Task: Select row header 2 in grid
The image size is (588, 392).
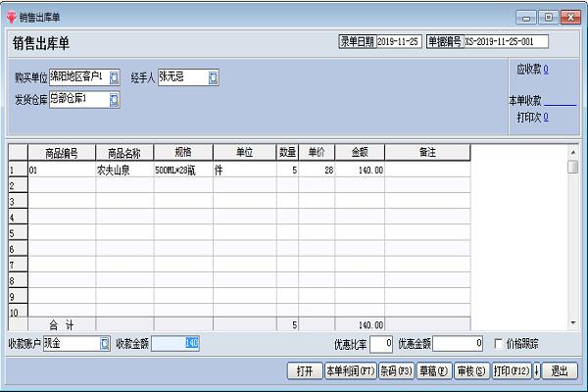Action: 18,185
